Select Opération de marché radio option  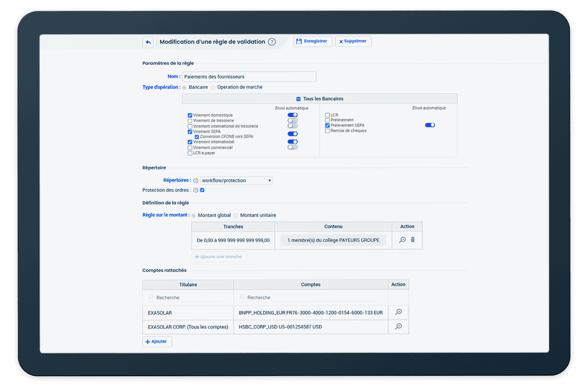pos(213,87)
